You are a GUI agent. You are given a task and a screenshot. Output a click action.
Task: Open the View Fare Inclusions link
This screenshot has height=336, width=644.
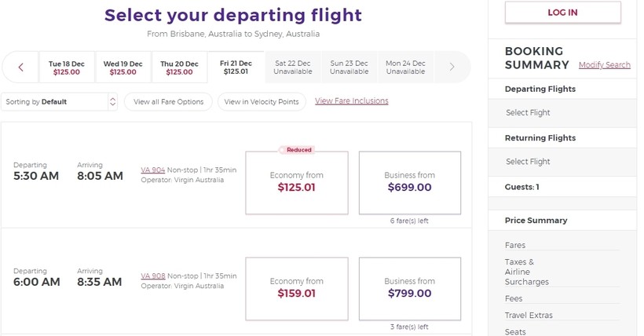pyautogui.click(x=352, y=101)
